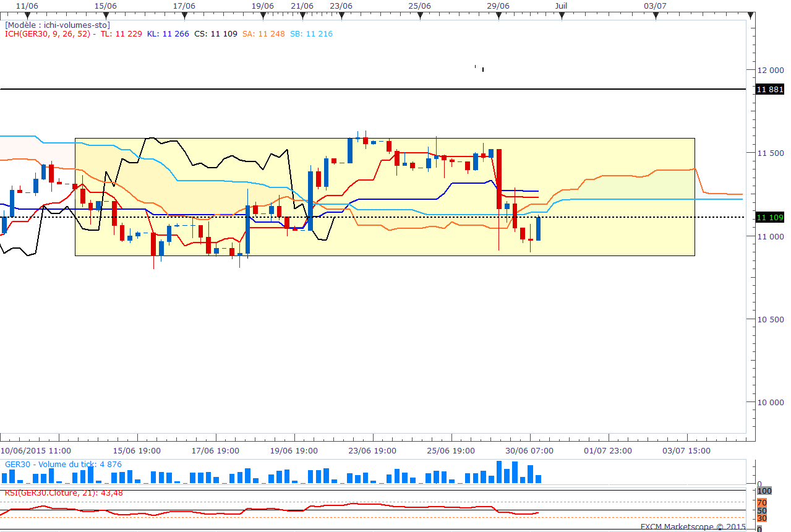This screenshot has width=791, height=532.
Task: Click the SA: 11 248 Senkou A value
Action: (x=263, y=34)
